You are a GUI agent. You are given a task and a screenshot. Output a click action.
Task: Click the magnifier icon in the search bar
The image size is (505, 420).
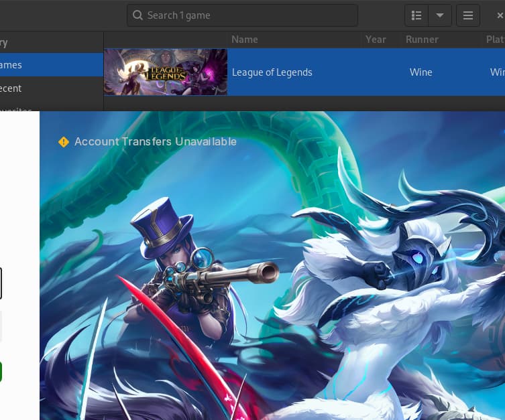[137, 15]
